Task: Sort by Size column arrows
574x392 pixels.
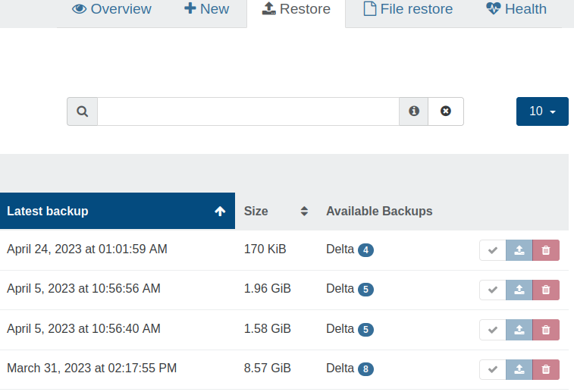Action: tap(304, 212)
